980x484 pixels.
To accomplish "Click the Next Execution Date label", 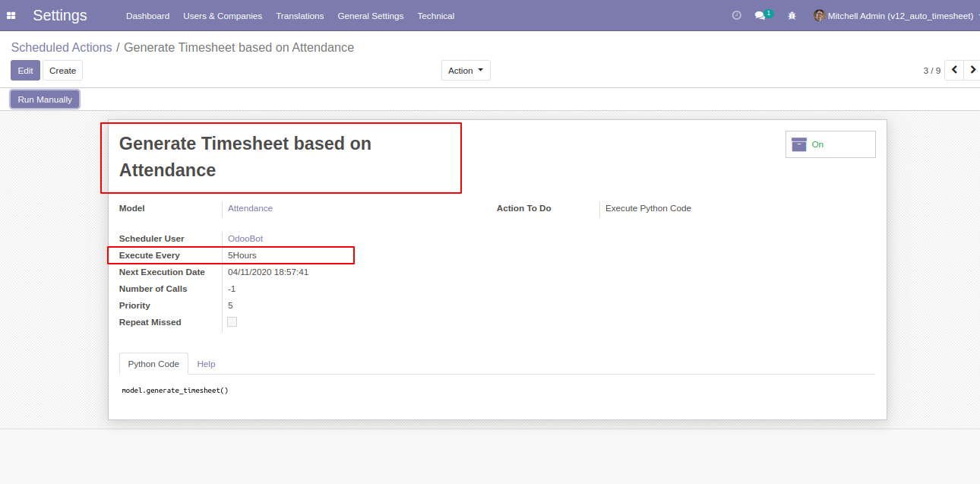I will coord(162,272).
